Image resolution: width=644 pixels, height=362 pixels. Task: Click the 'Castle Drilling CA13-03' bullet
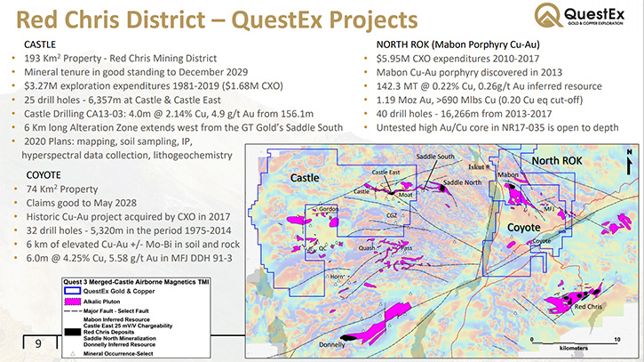169,114
